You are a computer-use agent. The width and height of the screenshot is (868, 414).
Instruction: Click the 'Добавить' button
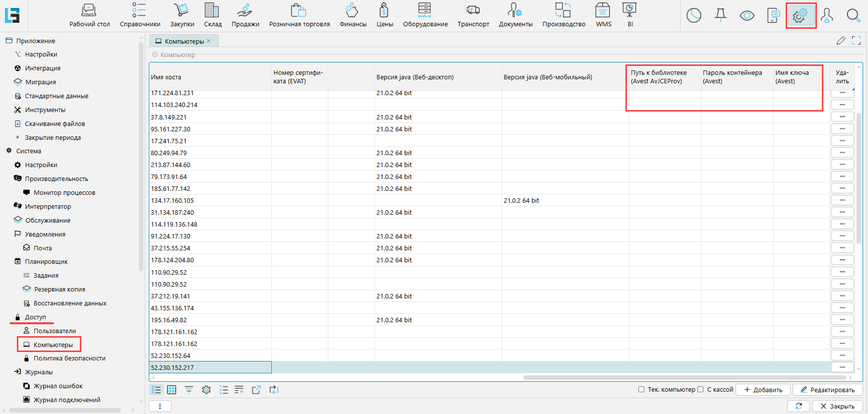[763, 390]
